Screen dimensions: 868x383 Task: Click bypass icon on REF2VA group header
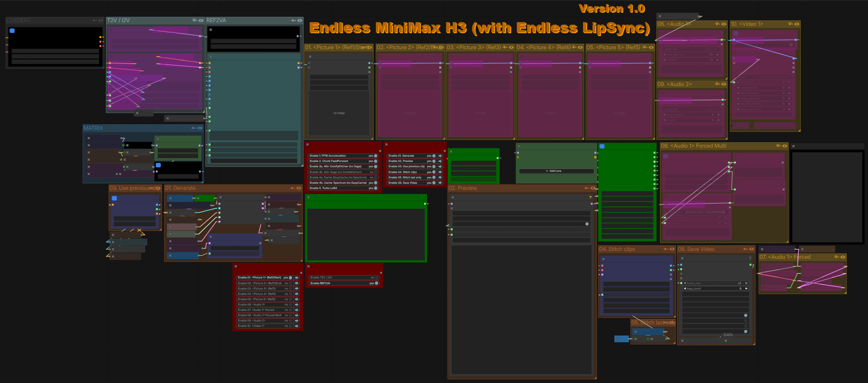293,21
